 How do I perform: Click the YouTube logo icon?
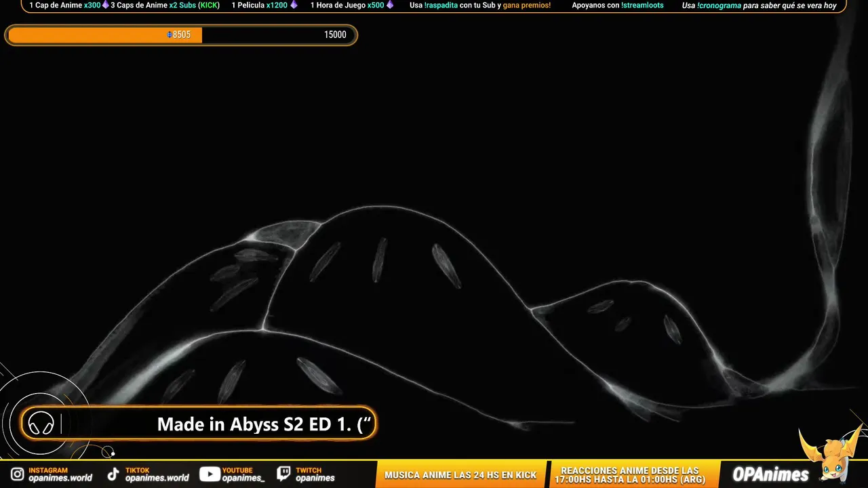tap(209, 474)
